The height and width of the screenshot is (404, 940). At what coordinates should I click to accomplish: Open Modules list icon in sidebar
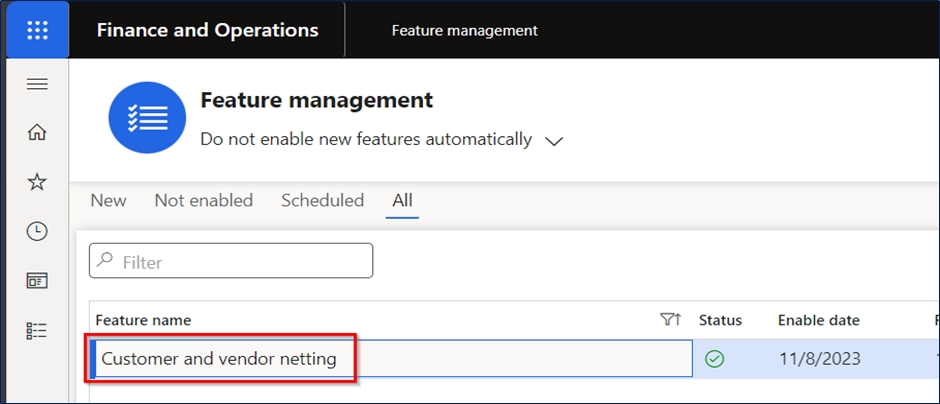pyautogui.click(x=38, y=330)
